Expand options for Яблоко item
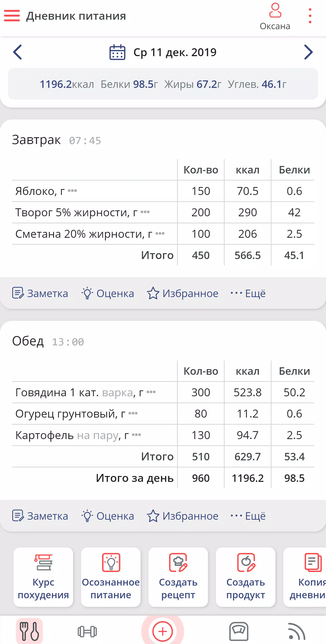The image size is (326, 644). pos(72,191)
